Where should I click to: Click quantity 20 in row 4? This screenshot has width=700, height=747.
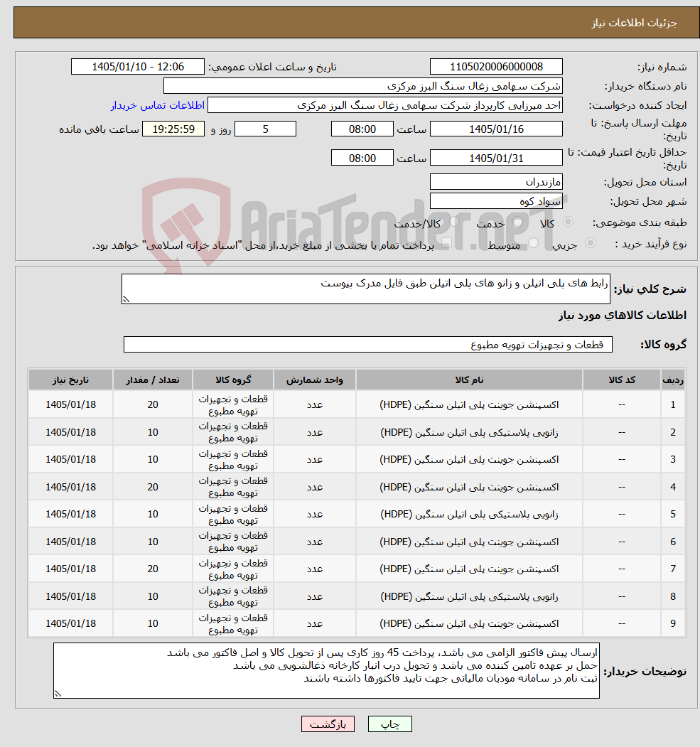pos(152,487)
